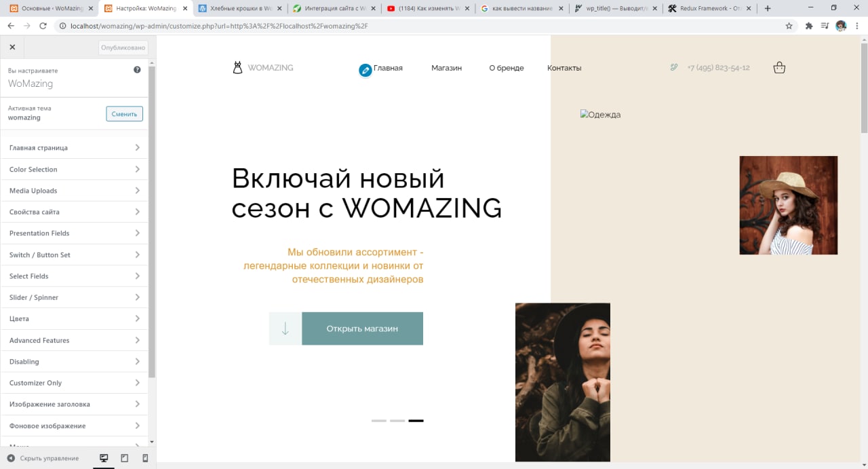Click the broken 'Одежда' image placeholder
The image size is (868, 469).
coord(601,115)
